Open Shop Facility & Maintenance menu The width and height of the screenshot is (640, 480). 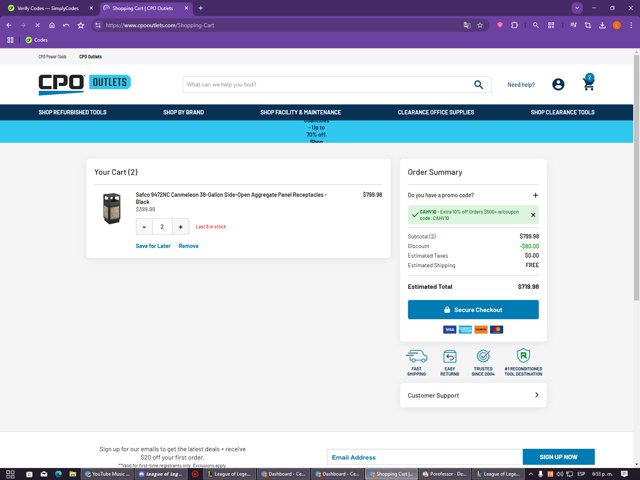[x=300, y=112]
